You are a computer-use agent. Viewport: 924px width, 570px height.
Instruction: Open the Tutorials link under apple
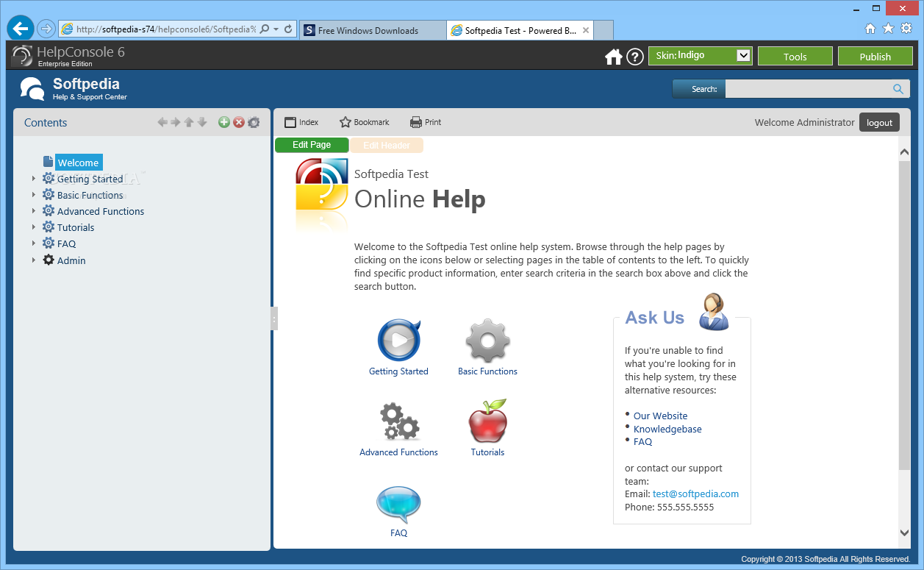pyautogui.click(x=487, y=452)
